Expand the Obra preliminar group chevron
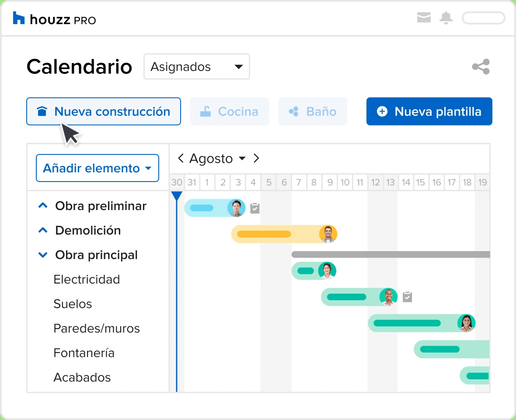The width and height of the screenshot is (516, 420). pos(43,206)
